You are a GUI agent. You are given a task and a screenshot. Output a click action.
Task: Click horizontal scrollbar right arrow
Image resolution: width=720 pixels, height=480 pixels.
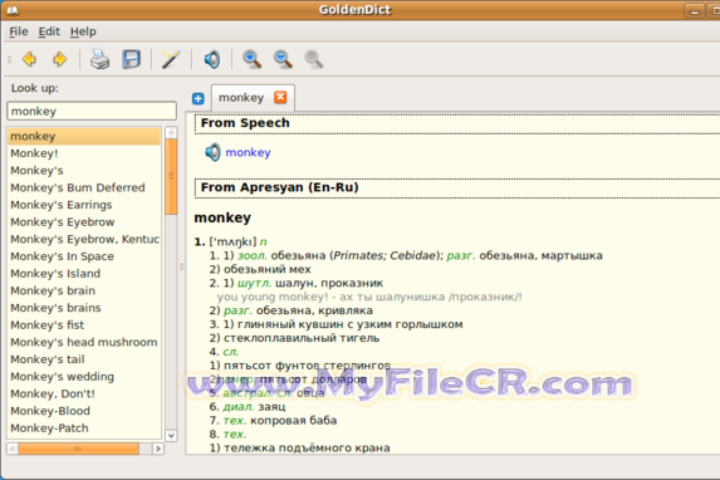158,448
